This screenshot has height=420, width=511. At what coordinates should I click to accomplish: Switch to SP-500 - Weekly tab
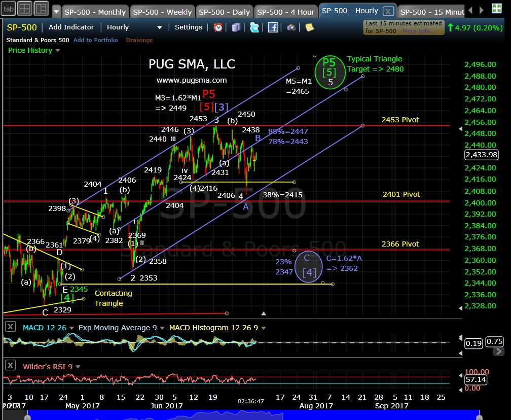click(x=162, y=12)
